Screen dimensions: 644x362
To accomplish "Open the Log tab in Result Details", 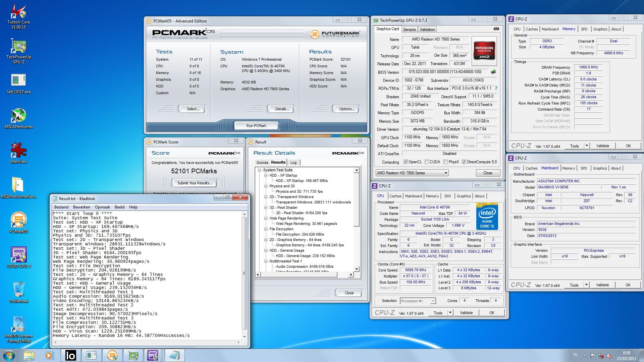I will (x=293, y=163).
